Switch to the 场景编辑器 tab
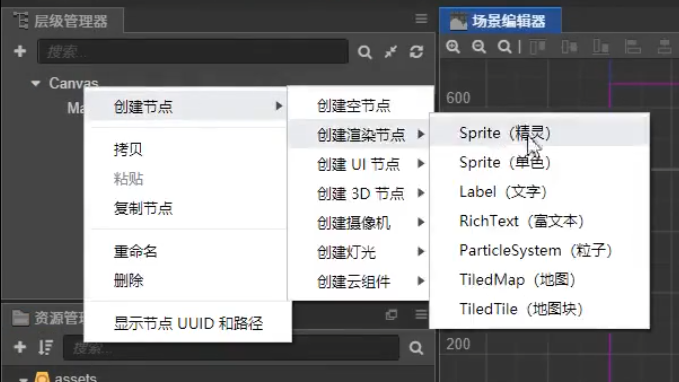 [500, 20]
